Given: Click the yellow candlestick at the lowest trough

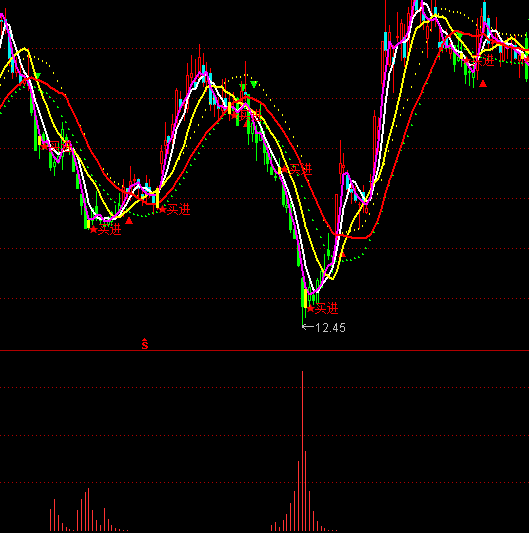Looking at the screenshot, I should (x=305, y=298).
